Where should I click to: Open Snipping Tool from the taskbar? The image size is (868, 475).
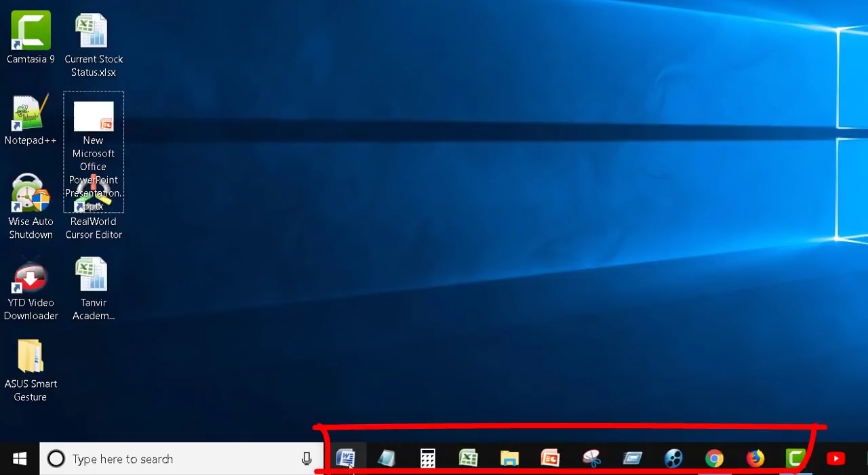pos(591,459)
